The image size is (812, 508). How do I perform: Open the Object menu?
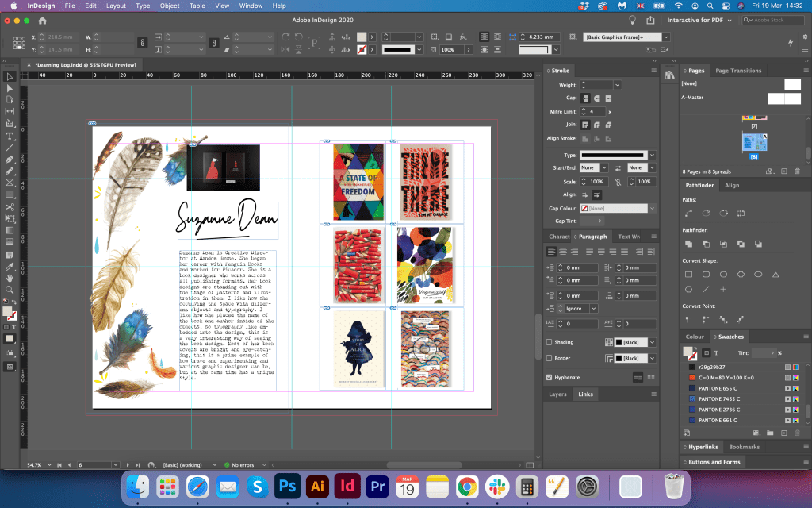[x=169, y=6]
